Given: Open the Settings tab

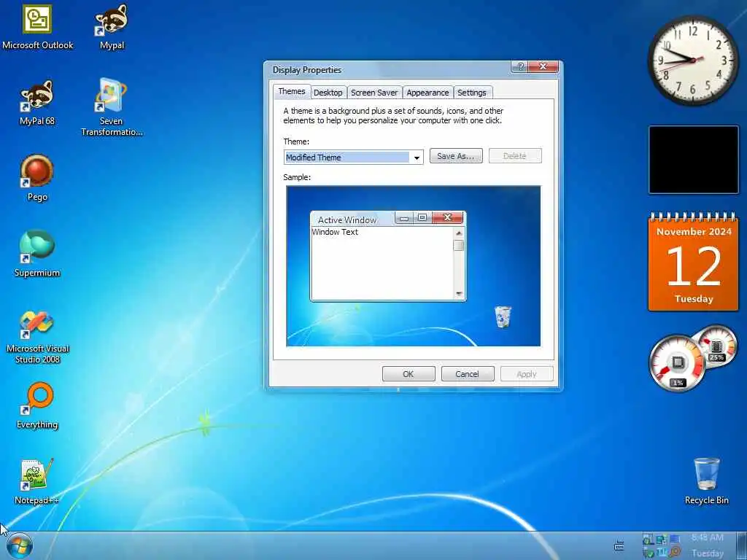Looking at the screenshot, I should click(x=472, y=93).
